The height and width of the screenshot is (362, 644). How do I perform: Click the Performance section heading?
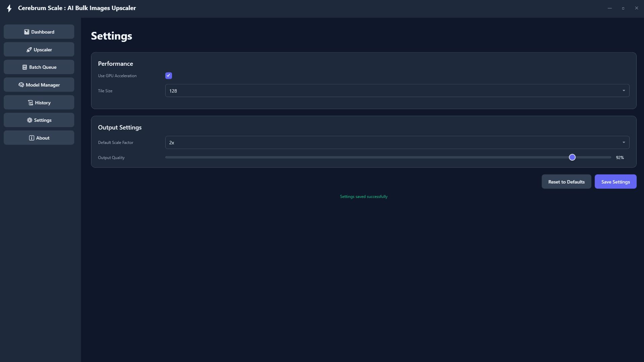(x=116, y=64)
